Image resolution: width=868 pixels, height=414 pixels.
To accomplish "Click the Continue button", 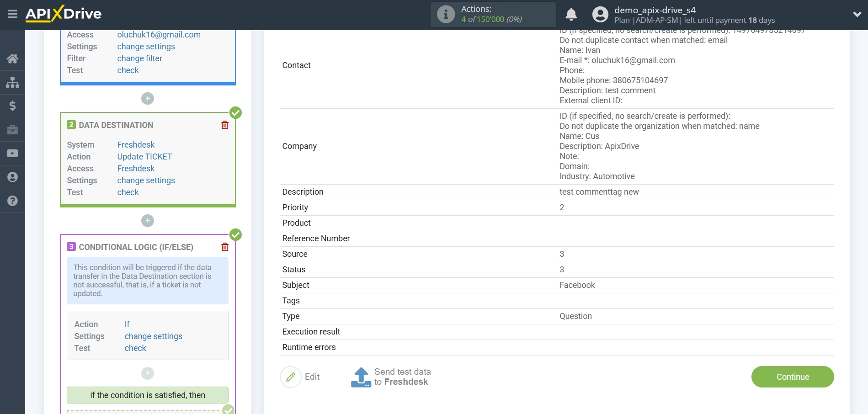I will pyautogui.click(x=793, y=377).
